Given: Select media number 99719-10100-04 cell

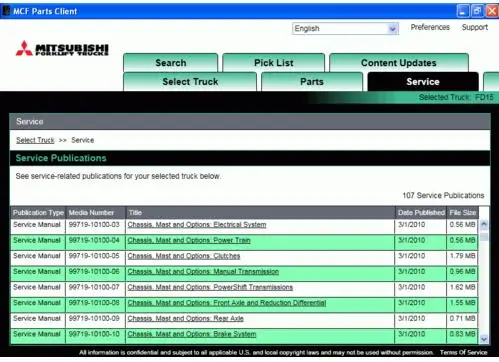Looking at the screenshot, I should click(95, 242).
